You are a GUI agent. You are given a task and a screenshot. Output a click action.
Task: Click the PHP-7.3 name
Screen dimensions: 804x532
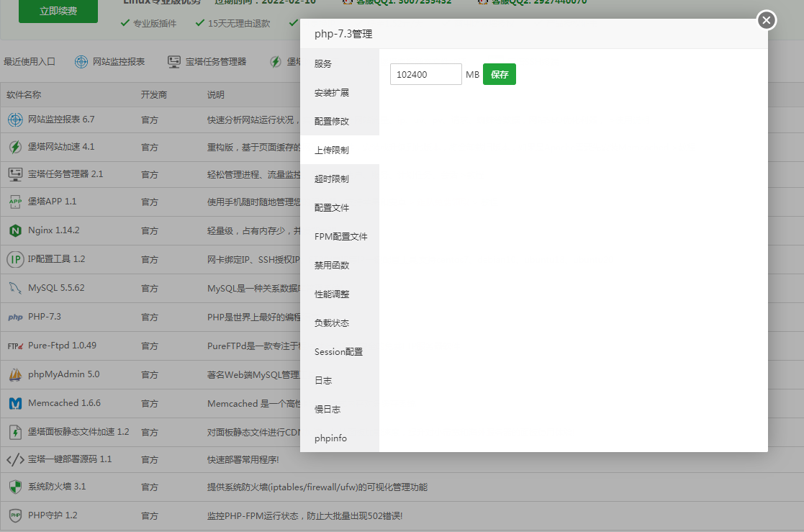pos(45,317)
